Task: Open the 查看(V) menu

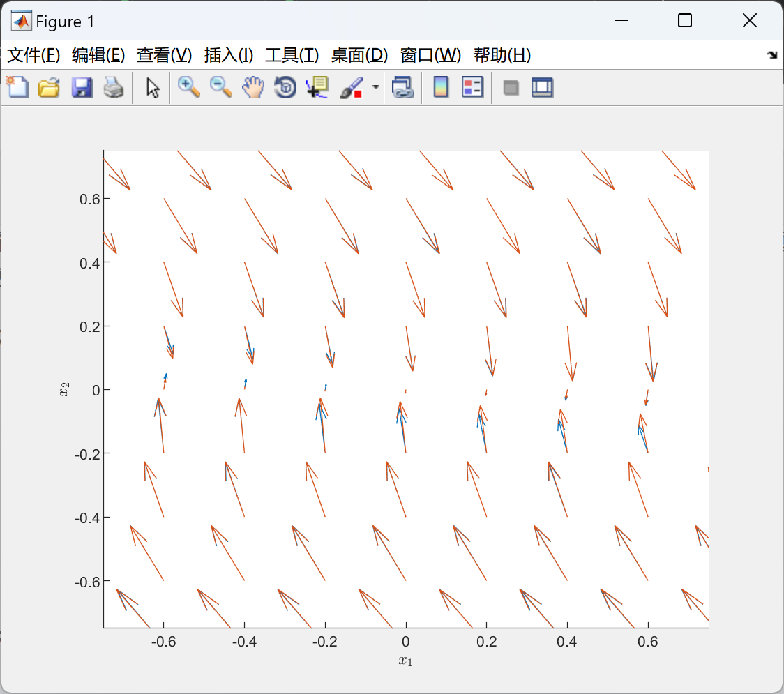Action: 164,55
